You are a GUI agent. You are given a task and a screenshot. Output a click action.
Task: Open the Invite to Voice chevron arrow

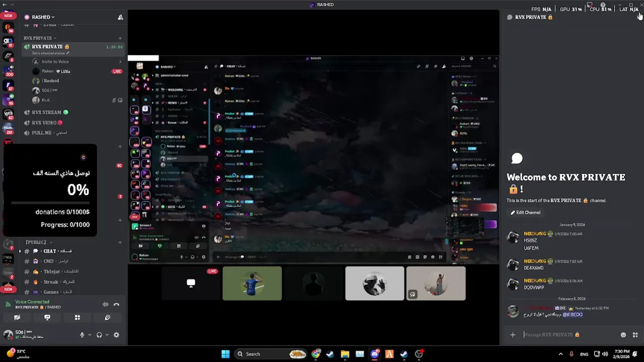[120, 62]
